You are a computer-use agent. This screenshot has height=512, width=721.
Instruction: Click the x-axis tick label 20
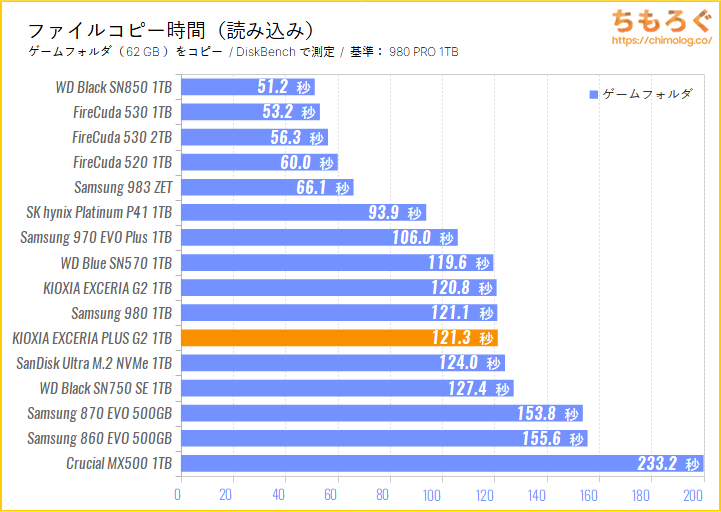pyautogui.click(x=226, y=495)
